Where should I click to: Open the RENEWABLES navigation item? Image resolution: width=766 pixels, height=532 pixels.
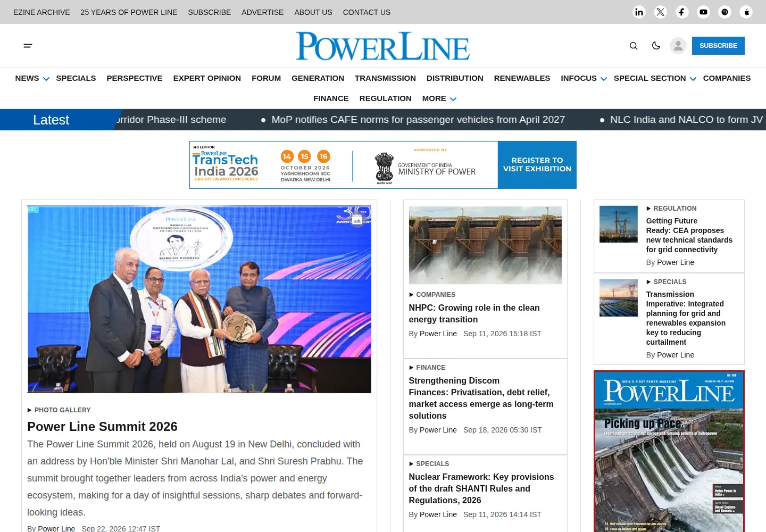pyautogui.click(x=522, y=78)
